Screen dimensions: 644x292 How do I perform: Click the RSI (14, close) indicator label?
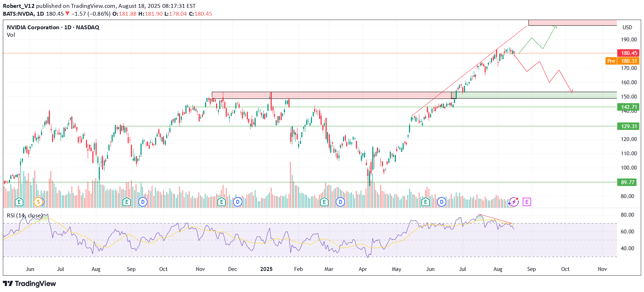(x=25, y=215)
